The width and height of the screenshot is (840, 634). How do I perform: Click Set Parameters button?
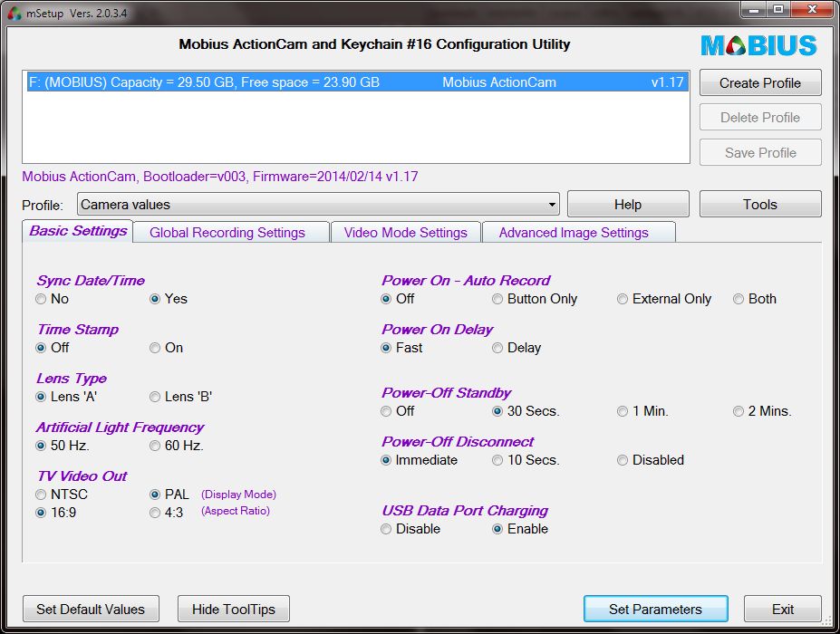[x=655, y=610]
